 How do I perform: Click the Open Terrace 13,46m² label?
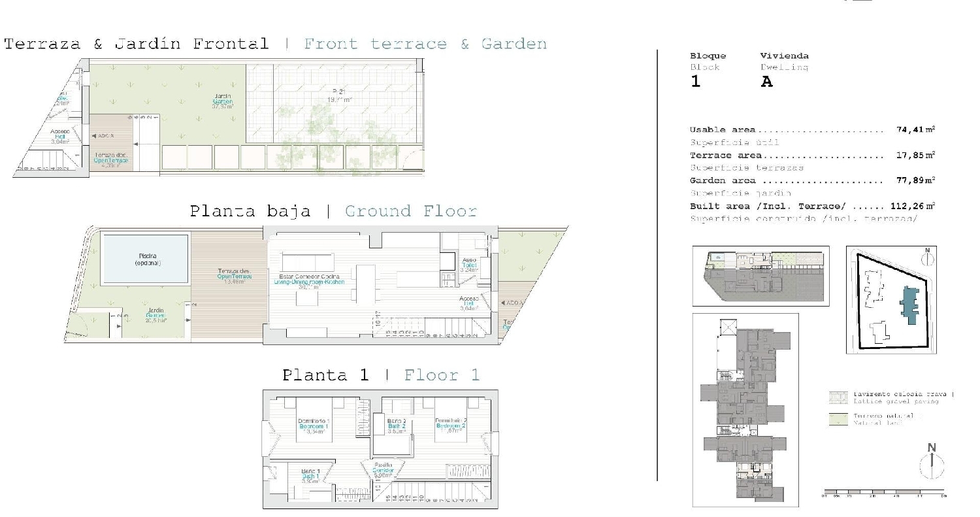tap(234, 276)
